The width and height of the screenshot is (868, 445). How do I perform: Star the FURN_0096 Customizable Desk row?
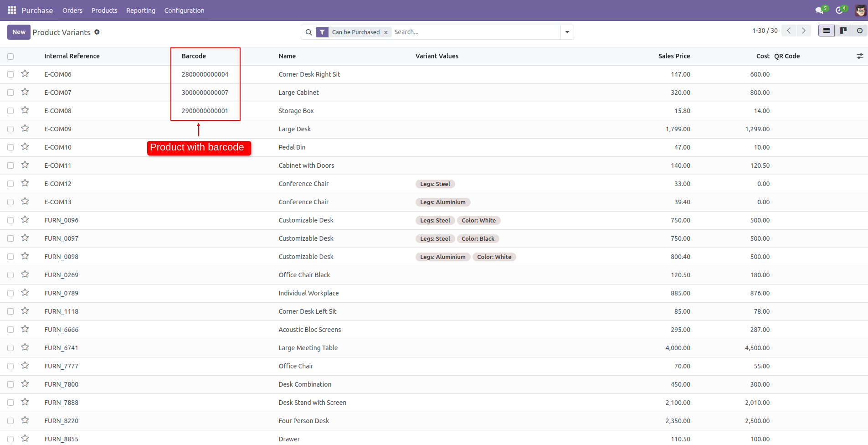(x=25, y=220)
